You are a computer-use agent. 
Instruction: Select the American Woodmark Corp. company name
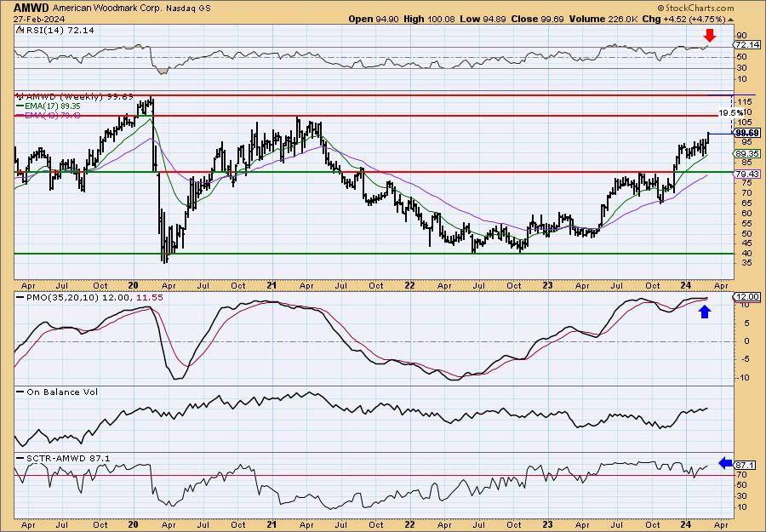pyautogui.click(x=106, y=9)
